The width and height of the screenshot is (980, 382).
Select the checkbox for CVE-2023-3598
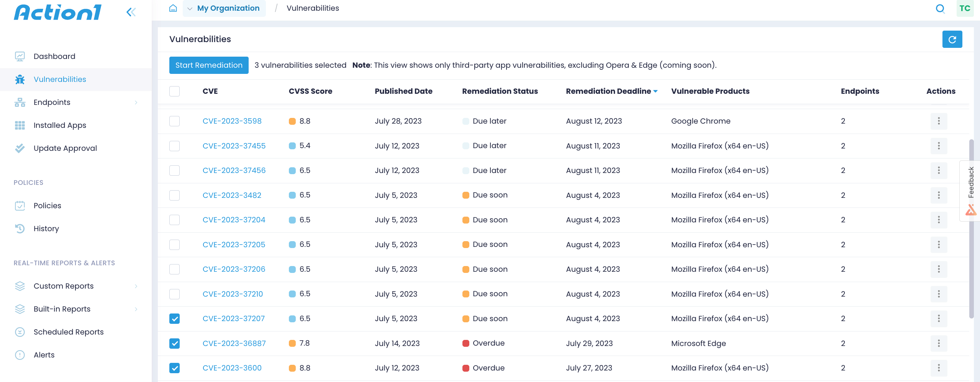click(174, 121)
